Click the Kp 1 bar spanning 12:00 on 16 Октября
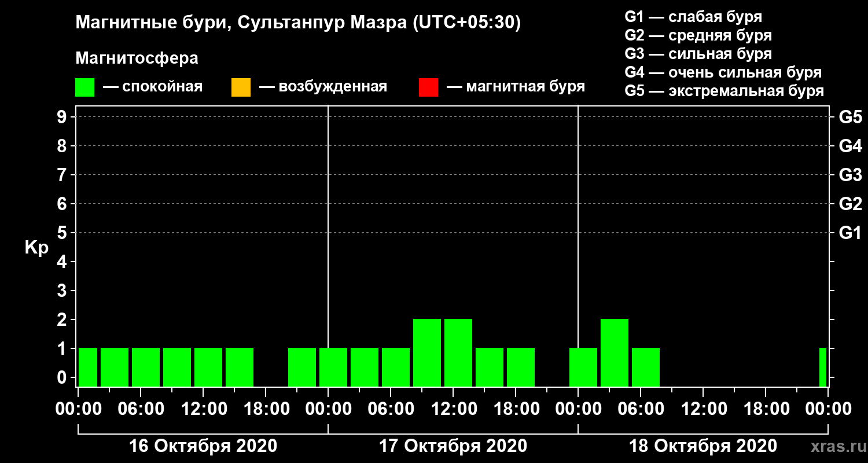Viewport: 868px width, 463px height. (x=208, y=367)
